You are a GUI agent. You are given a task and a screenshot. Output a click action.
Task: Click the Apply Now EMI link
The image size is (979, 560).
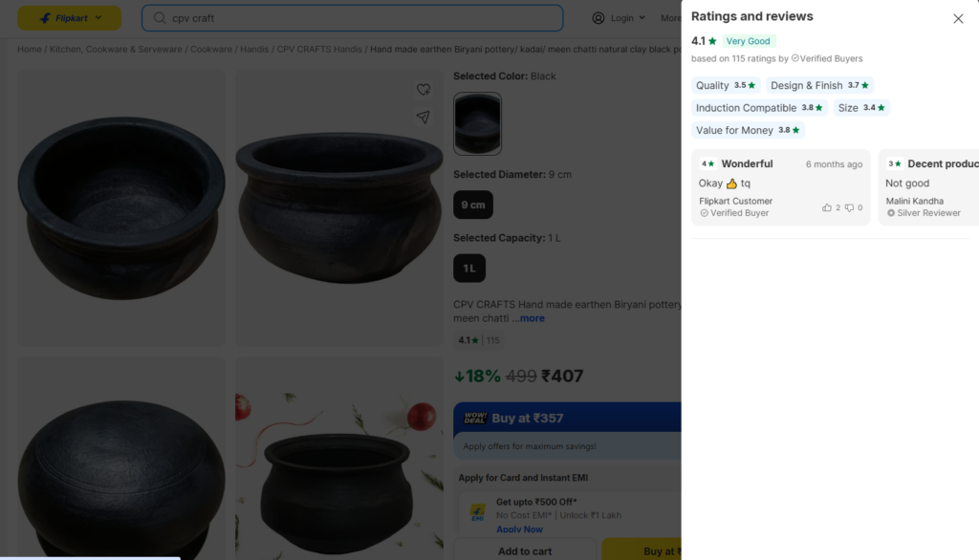click(x=519, y=529)
